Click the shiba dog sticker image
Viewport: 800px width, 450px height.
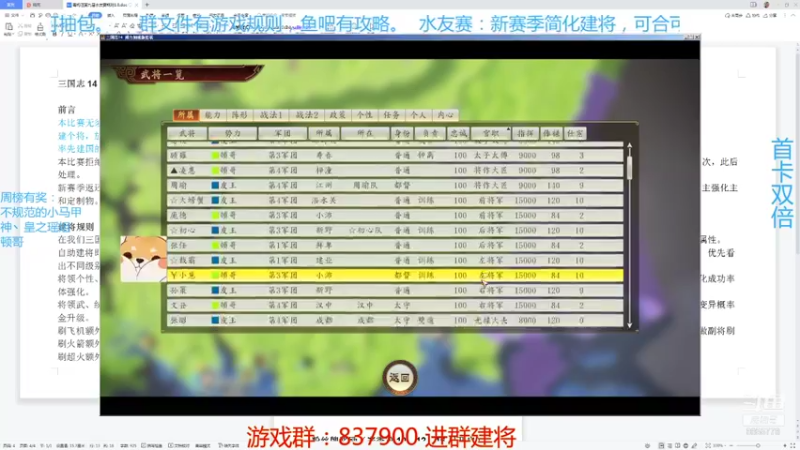[143, 259]
